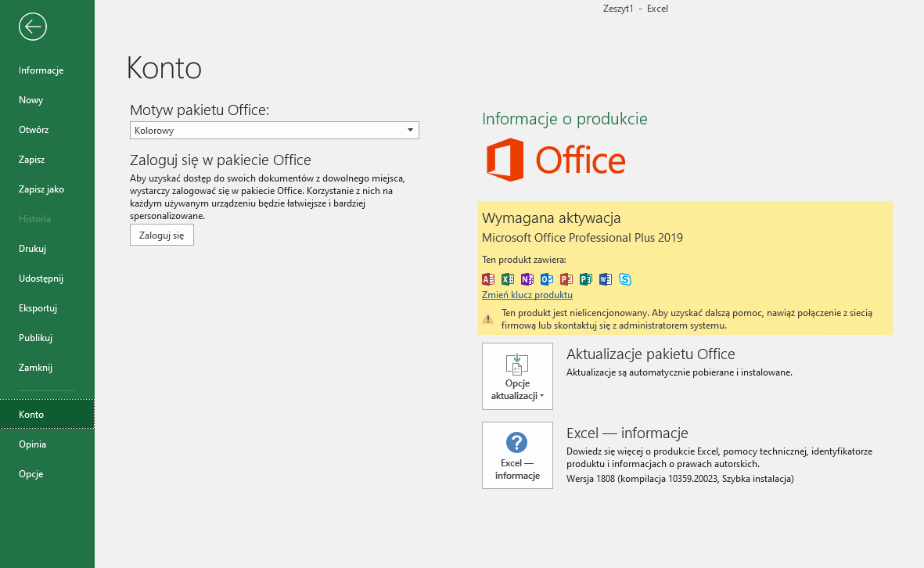Click Microsoft Office Professional Plus 2019 text

tap(582, 238)
